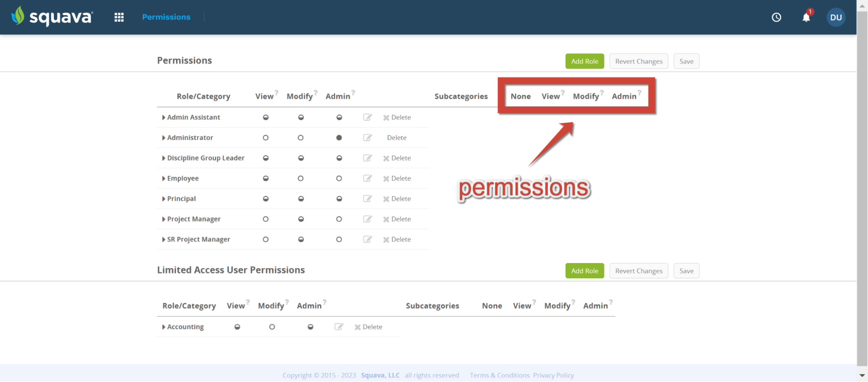Edit the Employee role name
This screenshot has width=868, height=382.
[x=367, y=178]
